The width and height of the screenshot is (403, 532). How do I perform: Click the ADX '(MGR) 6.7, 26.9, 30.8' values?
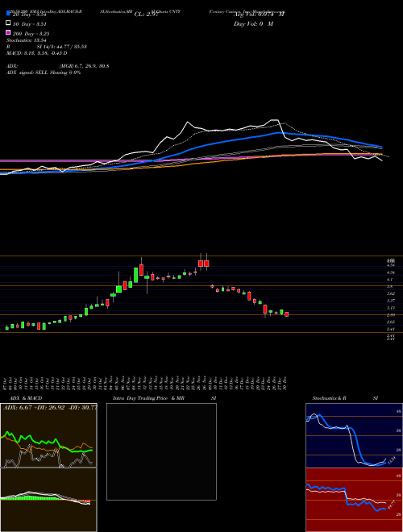84,66
